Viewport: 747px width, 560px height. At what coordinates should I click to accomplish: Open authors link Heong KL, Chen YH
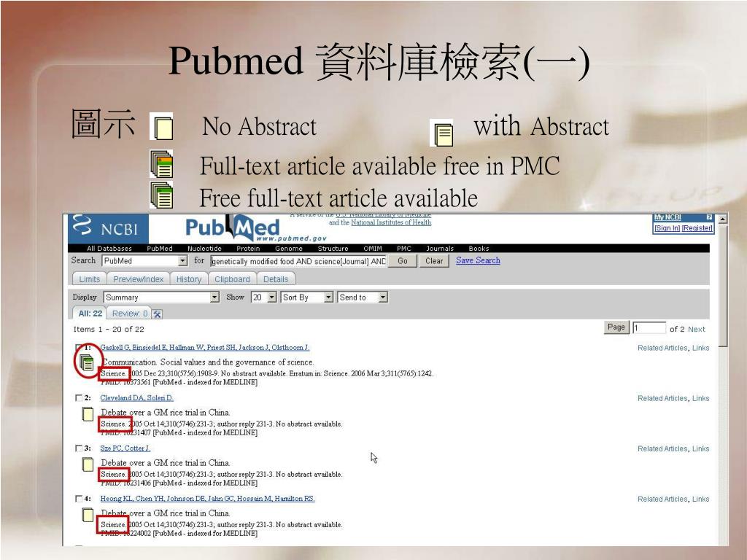pos(207,499)
